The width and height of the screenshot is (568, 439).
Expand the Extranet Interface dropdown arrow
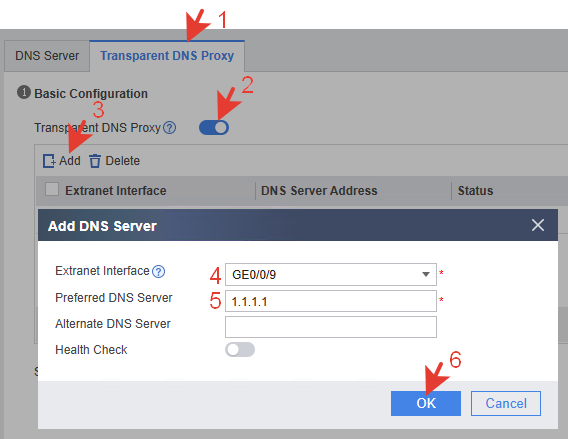coord(426,275)
